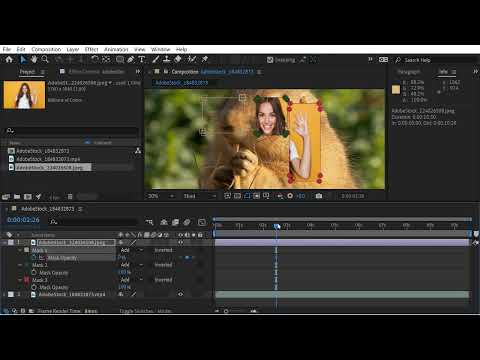Select the Selection arrow tool
This screenshot has width=480, height=360.
tap(23, 60)
